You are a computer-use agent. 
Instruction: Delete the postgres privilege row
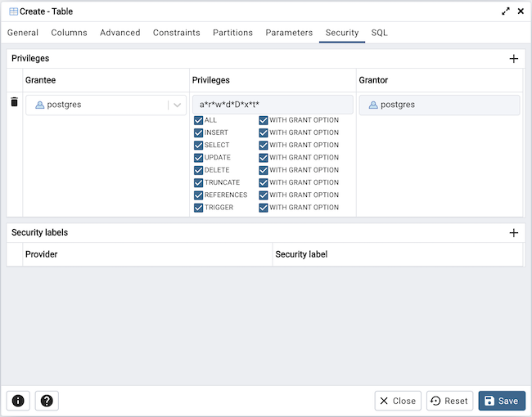[14, 102]
